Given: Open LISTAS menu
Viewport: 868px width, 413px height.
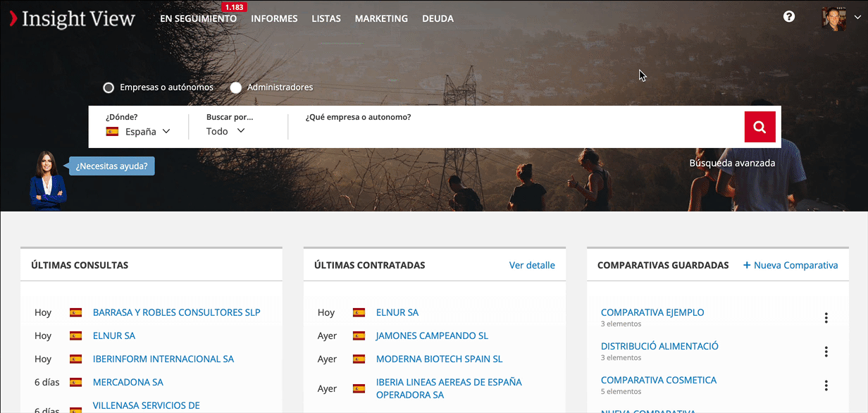Looking at the screenshot, I should click(326, 19).
